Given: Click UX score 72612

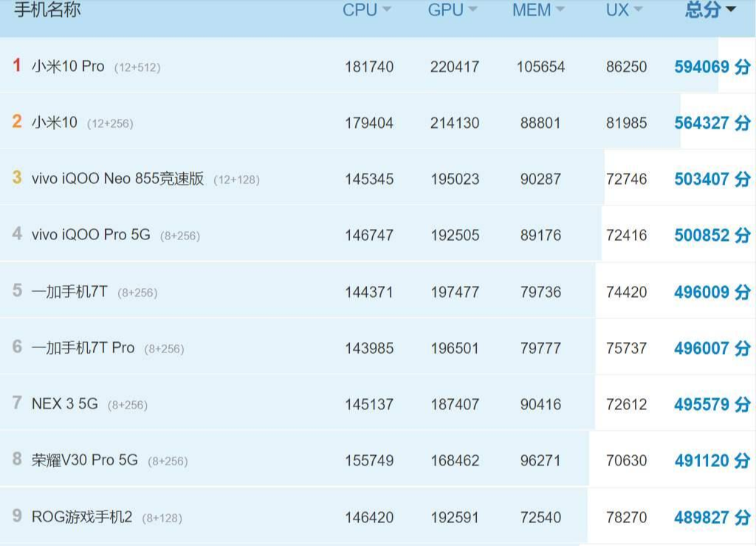Looking at the screenshot, I should coord(626,404).
